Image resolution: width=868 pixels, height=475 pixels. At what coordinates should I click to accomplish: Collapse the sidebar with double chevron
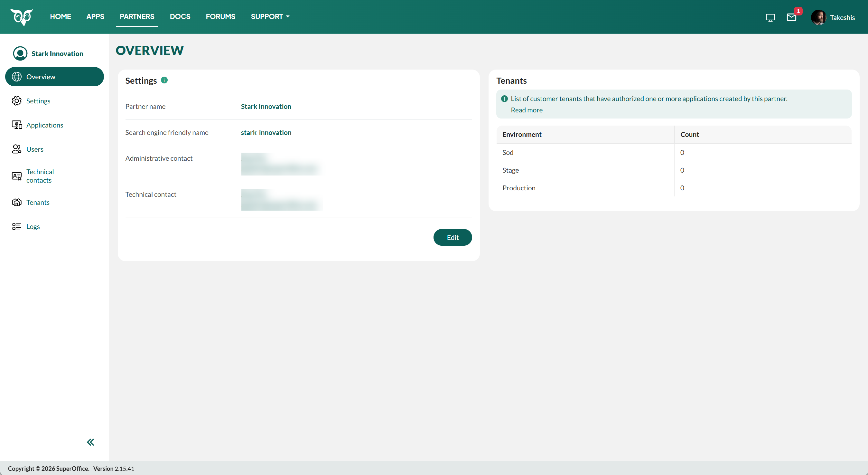pos(90,442)
